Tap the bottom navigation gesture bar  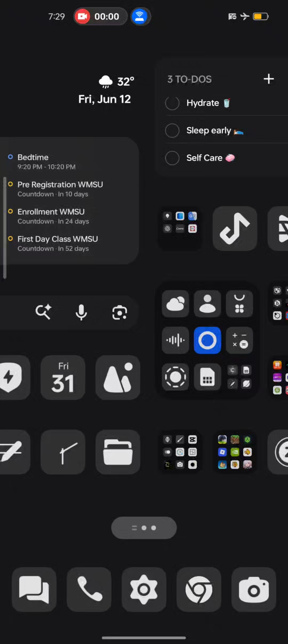tap(144, 638)
